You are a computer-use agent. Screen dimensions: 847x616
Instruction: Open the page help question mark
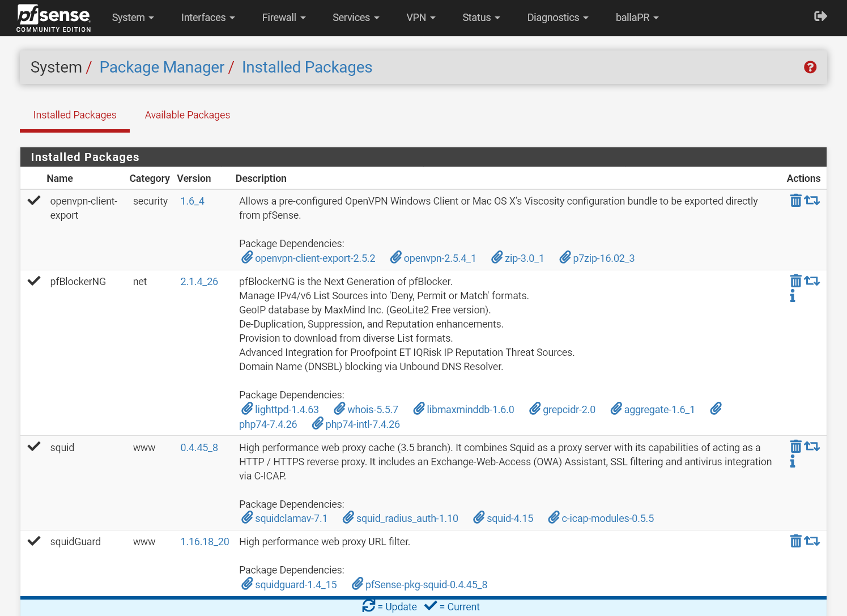(x=810, y=67)
